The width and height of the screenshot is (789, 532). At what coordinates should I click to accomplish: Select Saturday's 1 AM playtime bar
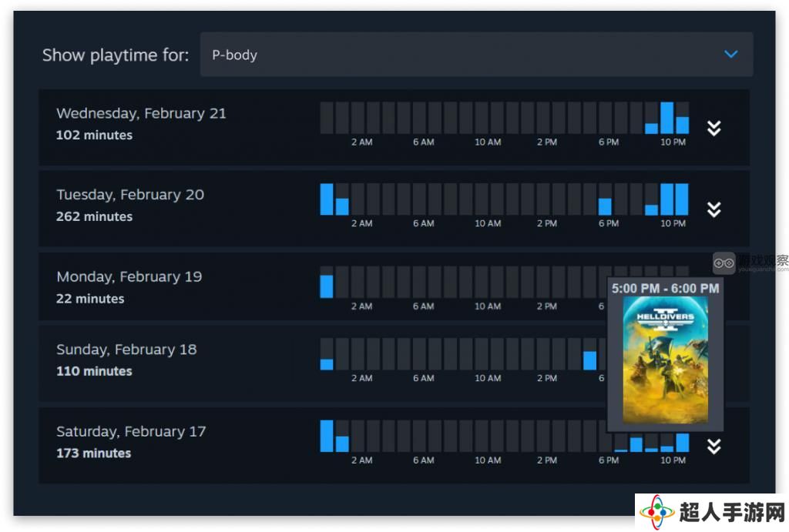(342, 443)
